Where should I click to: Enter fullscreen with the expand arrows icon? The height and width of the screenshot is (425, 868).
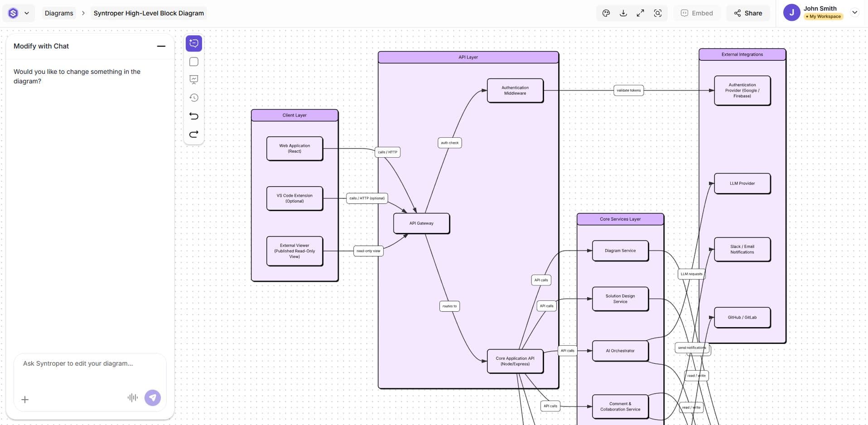pos(640,13)
